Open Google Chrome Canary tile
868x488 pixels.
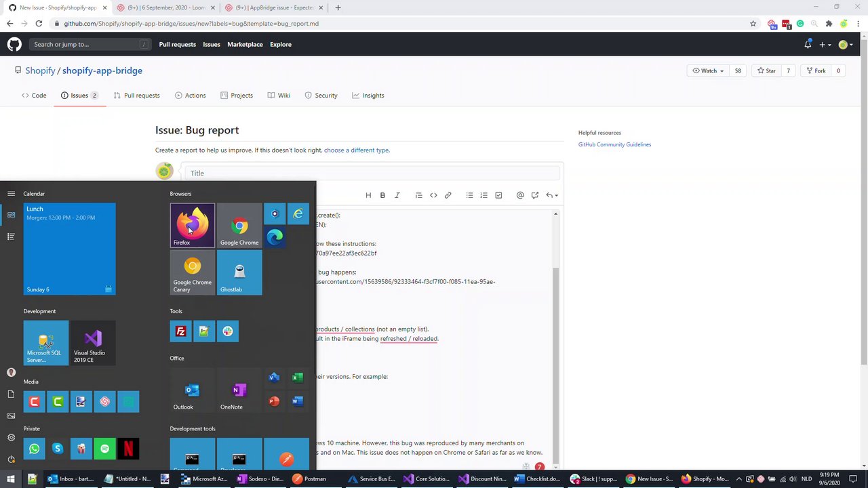193,272
